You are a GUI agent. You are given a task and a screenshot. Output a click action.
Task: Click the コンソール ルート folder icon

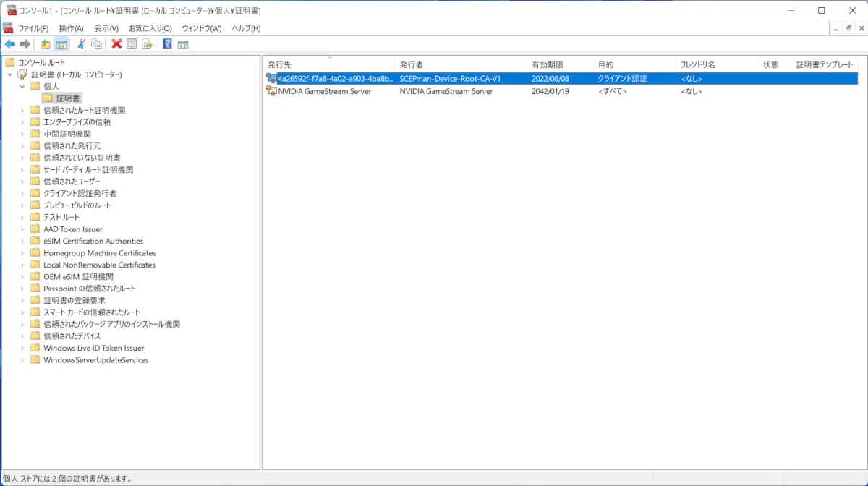click(x=10, y=63)
